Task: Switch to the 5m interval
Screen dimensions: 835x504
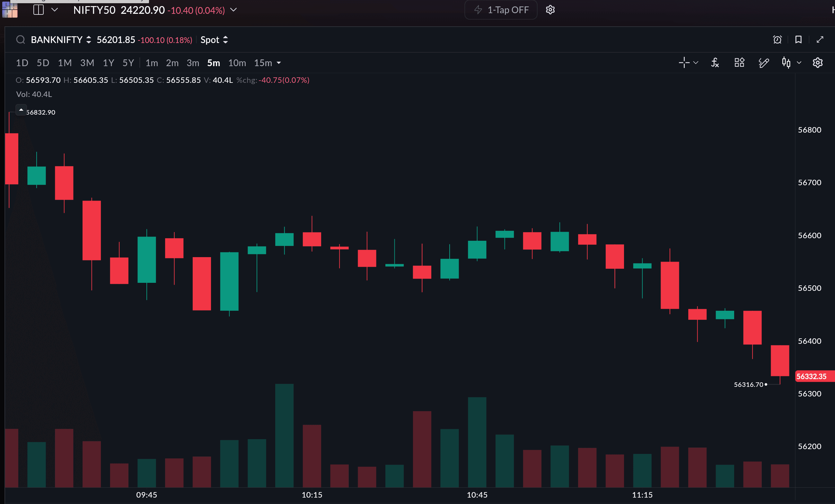Action: click(214, 63)
